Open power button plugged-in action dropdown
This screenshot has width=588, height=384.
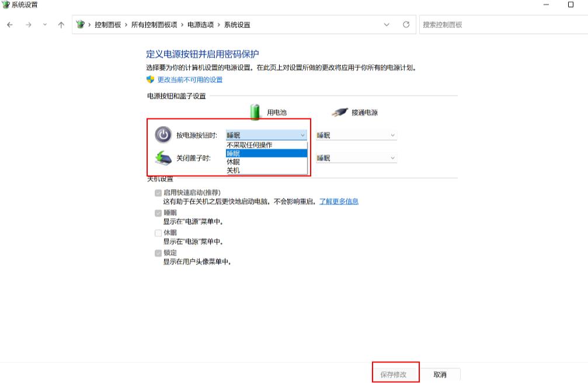pyautogui.click(x=356, y=135)
